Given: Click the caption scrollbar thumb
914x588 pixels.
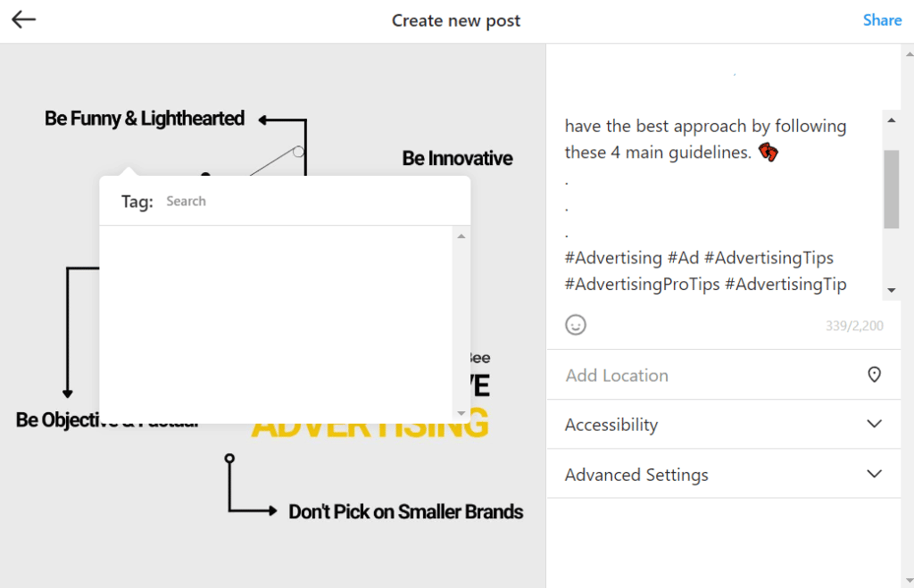Looking at the screenshot, I should tap(891, 189).
